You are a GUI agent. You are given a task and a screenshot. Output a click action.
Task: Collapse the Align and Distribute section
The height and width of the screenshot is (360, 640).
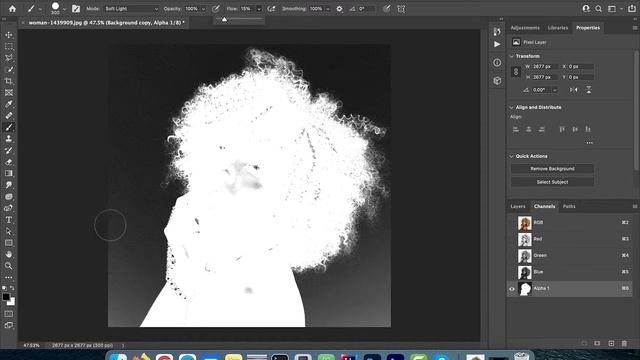click(x=511, y=107)
